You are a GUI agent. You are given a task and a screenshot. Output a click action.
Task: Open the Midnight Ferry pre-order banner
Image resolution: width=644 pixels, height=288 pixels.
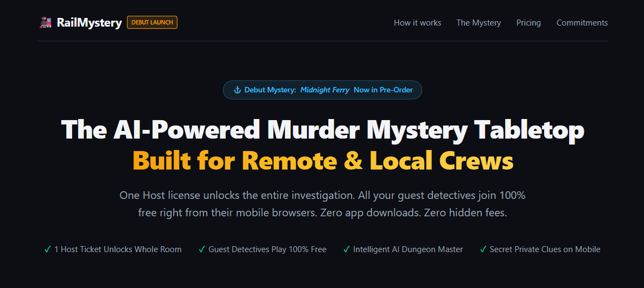coord(322,90)
